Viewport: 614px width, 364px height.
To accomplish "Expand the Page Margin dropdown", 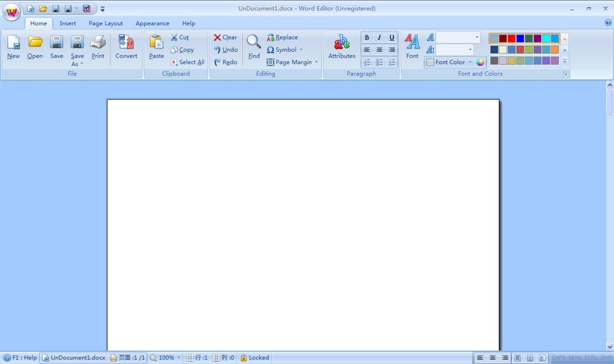I will (316, 62).
